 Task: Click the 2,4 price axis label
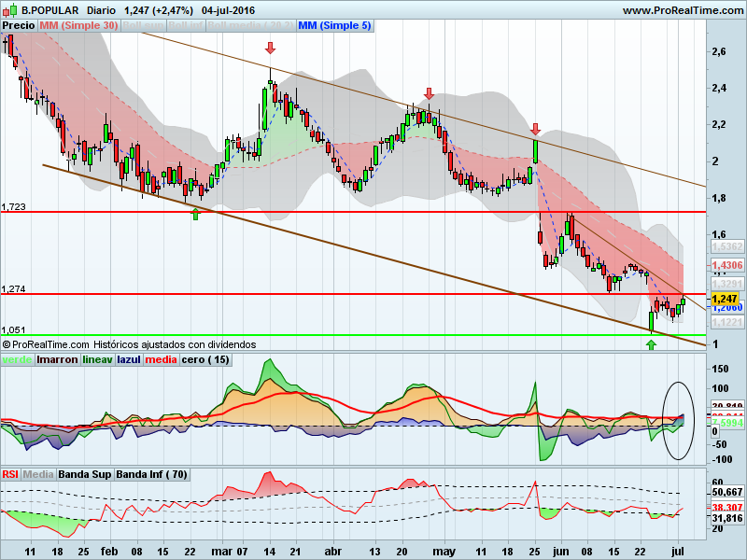click(x=718, y=88)
